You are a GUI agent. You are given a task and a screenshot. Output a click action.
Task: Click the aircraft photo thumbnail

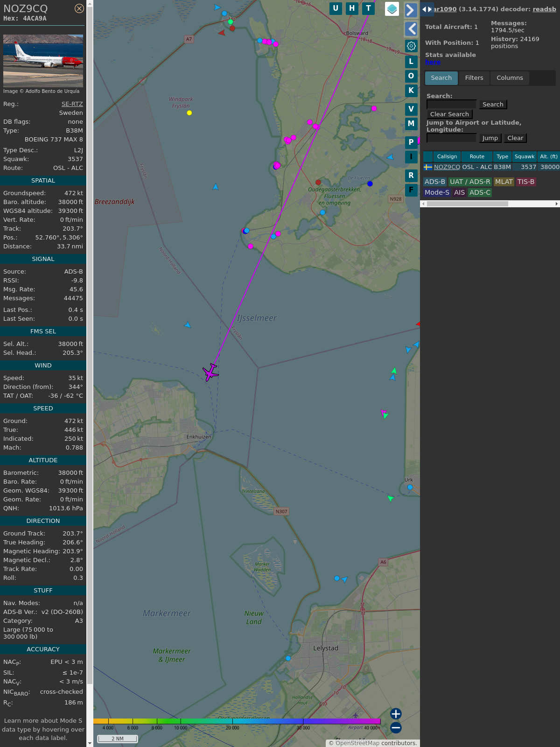(x=43, y=60)
